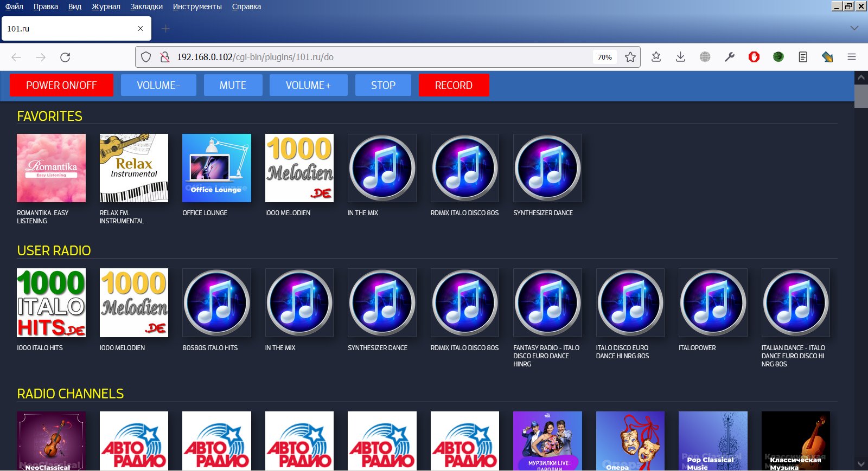Open the tracking protection shield icon
This screenshot has width=868, height=471.
146,57
